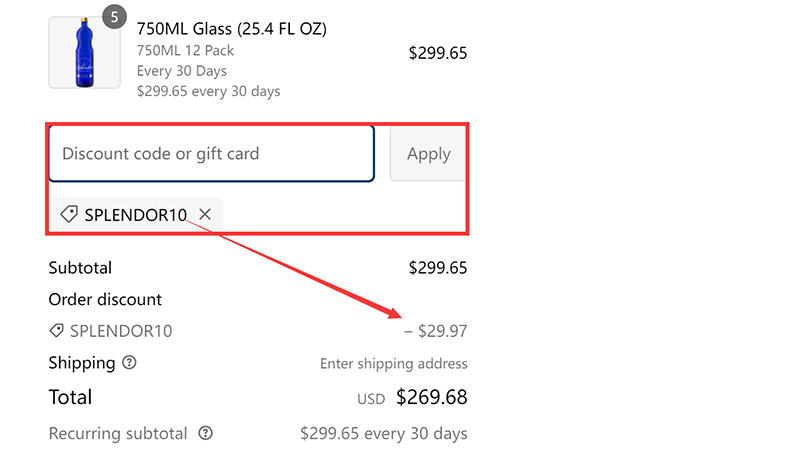800x460 pixels.
Task: Click the 750ML 12 Pack variant text
Action: 185,50
